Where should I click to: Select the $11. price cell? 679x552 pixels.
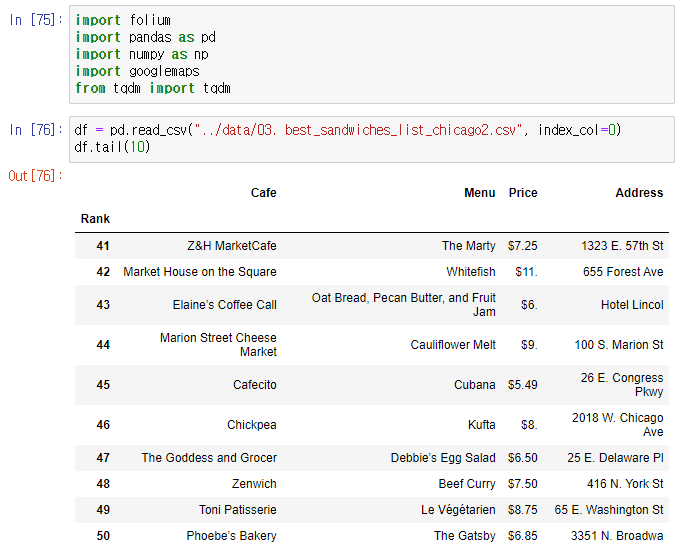(527, 272)
